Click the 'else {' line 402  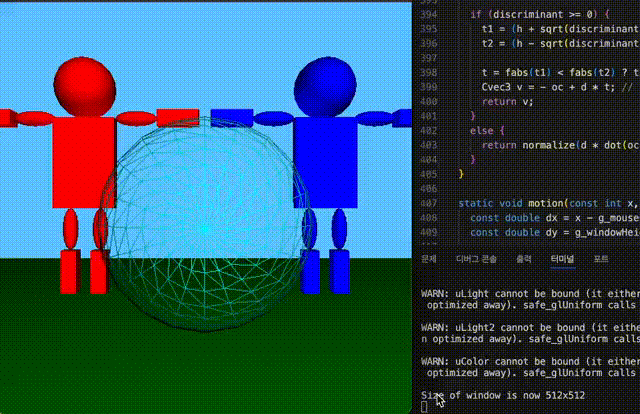tap(487, 131)
